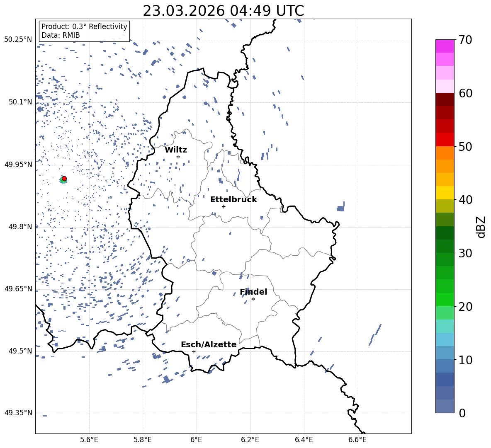
Task: Click the dBZ colorbar label
Action: coord(481,227)
